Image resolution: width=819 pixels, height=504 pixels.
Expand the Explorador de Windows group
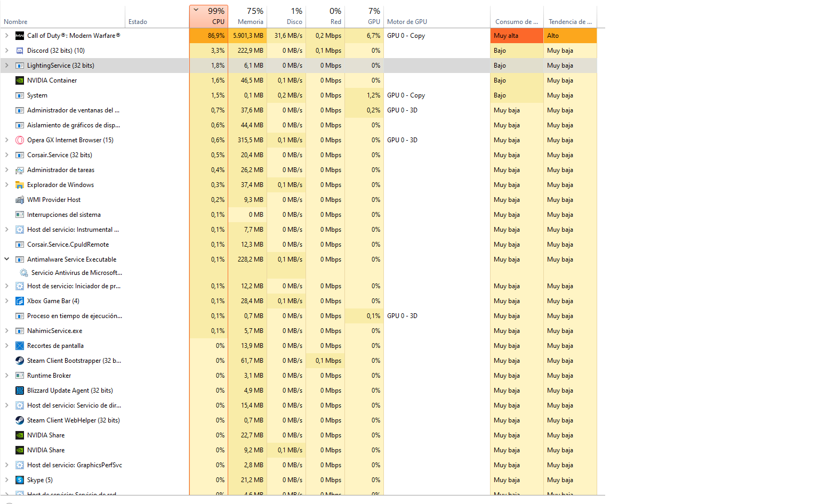7,185
